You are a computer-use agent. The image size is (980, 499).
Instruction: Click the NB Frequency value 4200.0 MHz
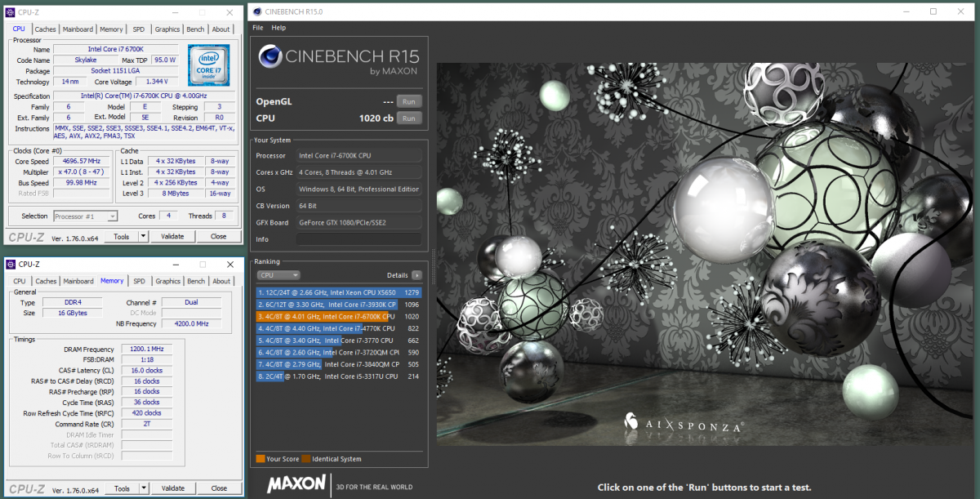tap(191, 324)
